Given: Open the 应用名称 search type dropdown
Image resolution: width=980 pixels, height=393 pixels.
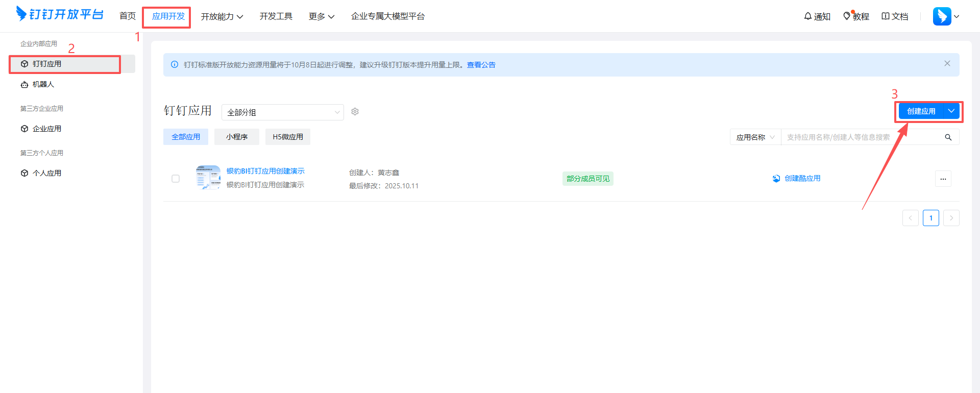Looking at the screenshot, I should coord(755,137).
